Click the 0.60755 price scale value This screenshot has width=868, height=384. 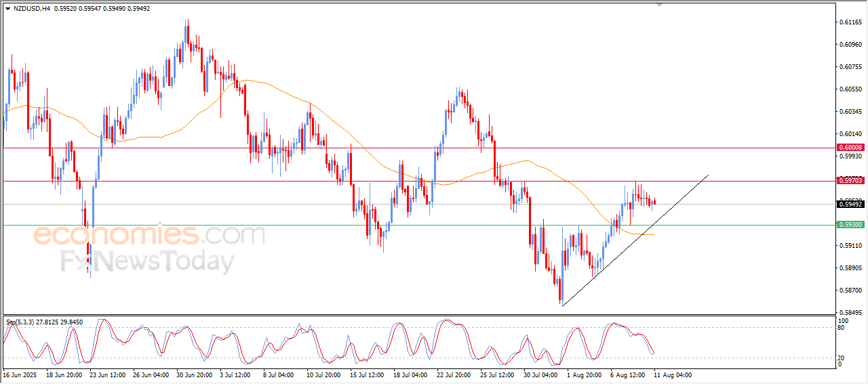tap(850, 67)
